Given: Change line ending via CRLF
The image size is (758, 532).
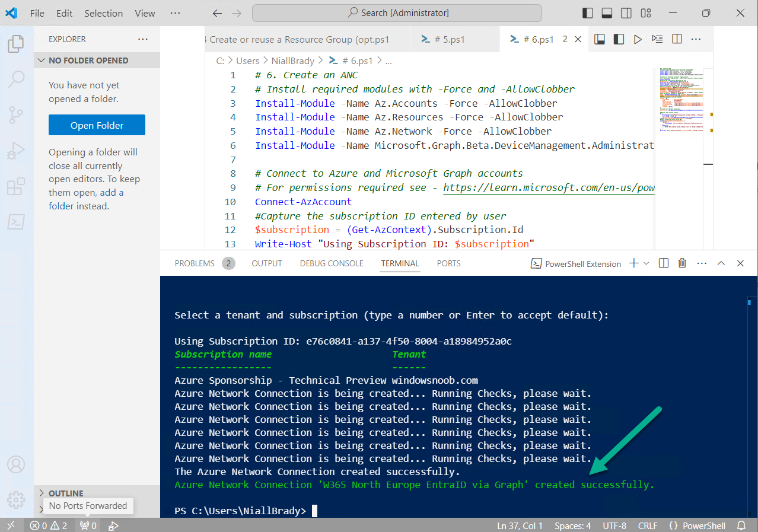Looking at the screenshot, I should (648, 525).
